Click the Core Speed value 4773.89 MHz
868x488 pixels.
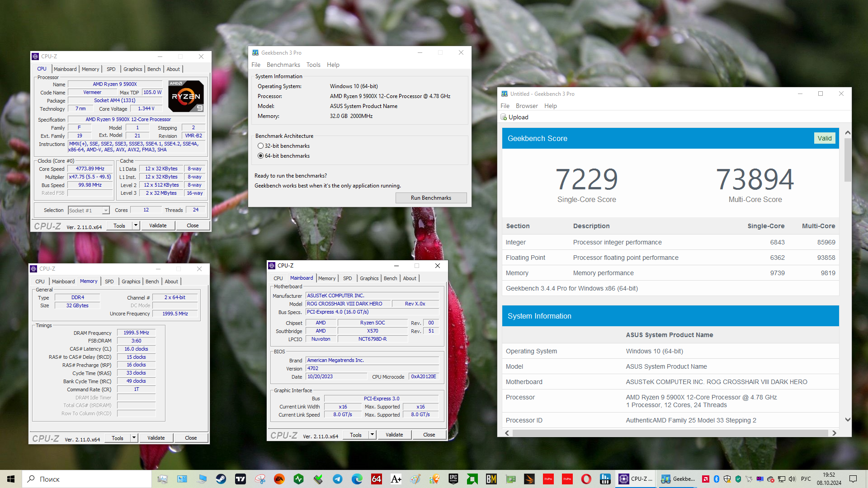[90, 169]
